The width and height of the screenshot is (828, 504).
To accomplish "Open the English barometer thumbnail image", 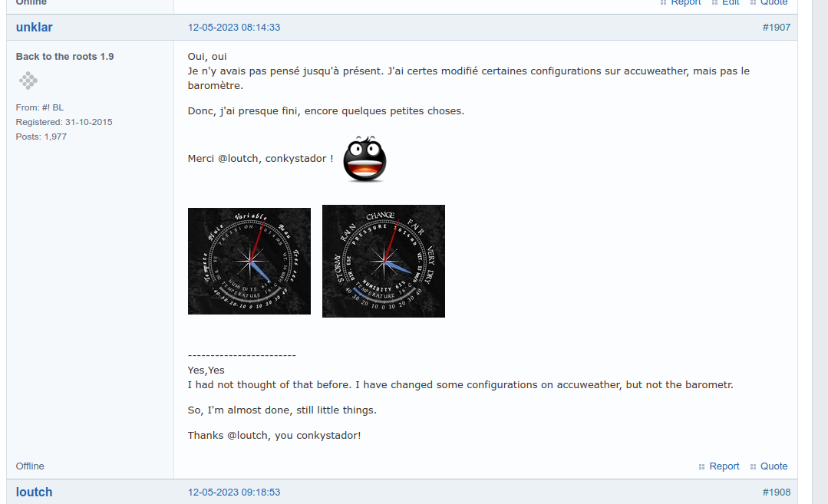I will [384, 262].
